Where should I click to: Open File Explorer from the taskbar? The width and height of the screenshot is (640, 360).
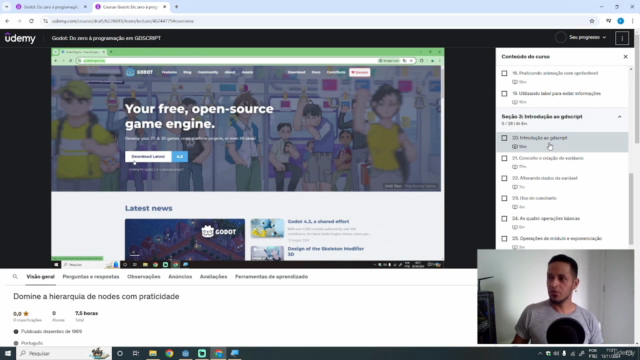click(153, 353)
